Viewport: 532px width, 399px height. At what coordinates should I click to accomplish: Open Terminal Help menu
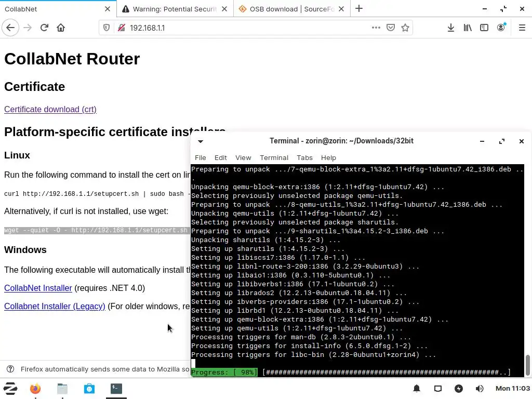click(328, 158)
